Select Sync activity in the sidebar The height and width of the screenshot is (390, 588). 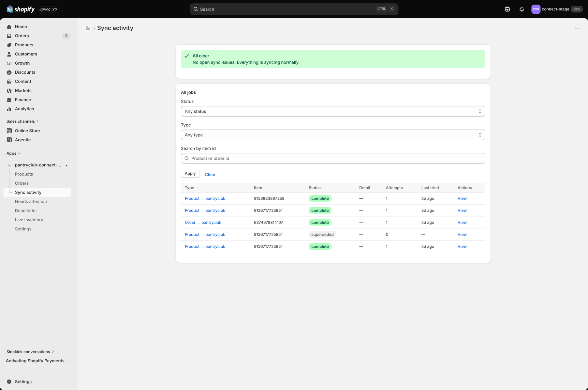coord(37,193)
